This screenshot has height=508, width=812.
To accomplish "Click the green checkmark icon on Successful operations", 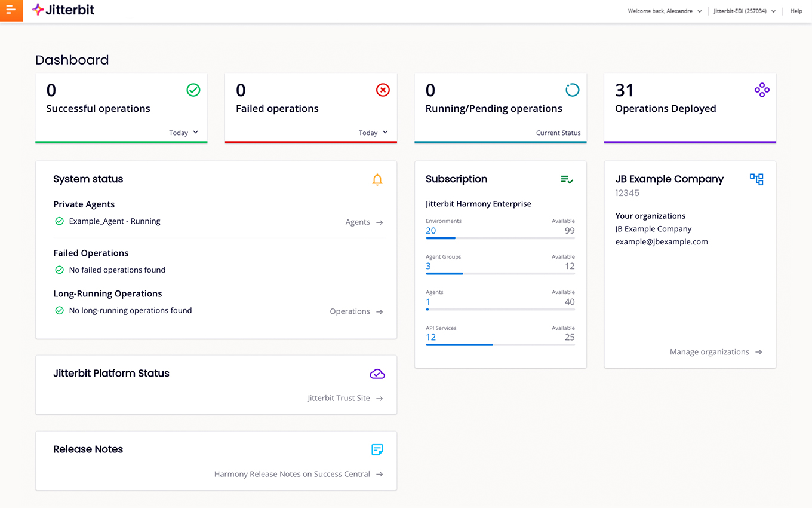I will [x=193, y=90].
